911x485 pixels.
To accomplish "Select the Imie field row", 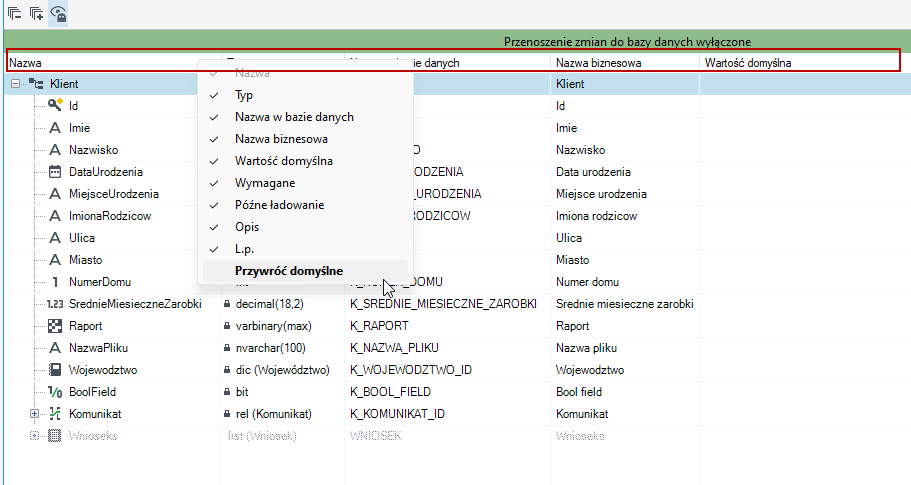I will [x=457, y=128].
